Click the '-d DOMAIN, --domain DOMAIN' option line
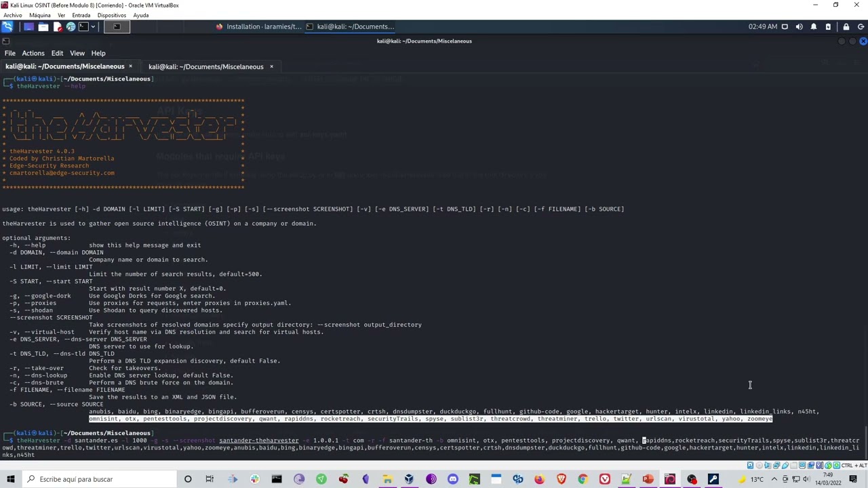The width and height of the screenshot is (868, 488). [56, 252]
